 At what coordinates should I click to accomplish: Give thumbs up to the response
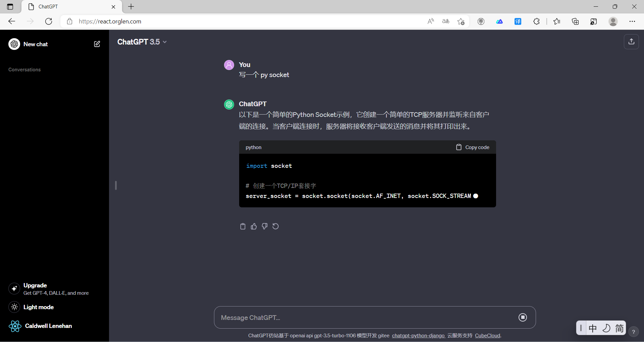click(x=254, y=226)
